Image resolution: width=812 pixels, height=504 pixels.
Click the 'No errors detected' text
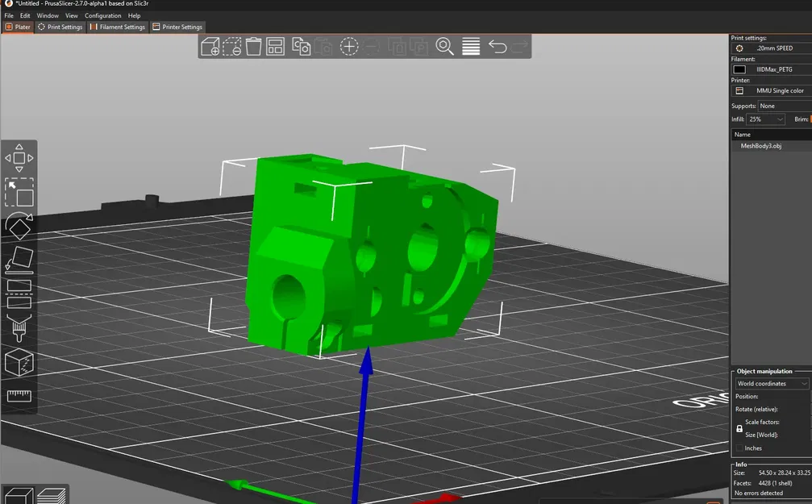758,494
